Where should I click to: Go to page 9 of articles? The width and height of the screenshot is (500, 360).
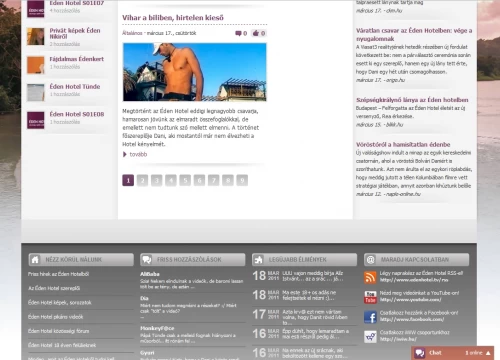pyautogui.click(x=242, y=180)
